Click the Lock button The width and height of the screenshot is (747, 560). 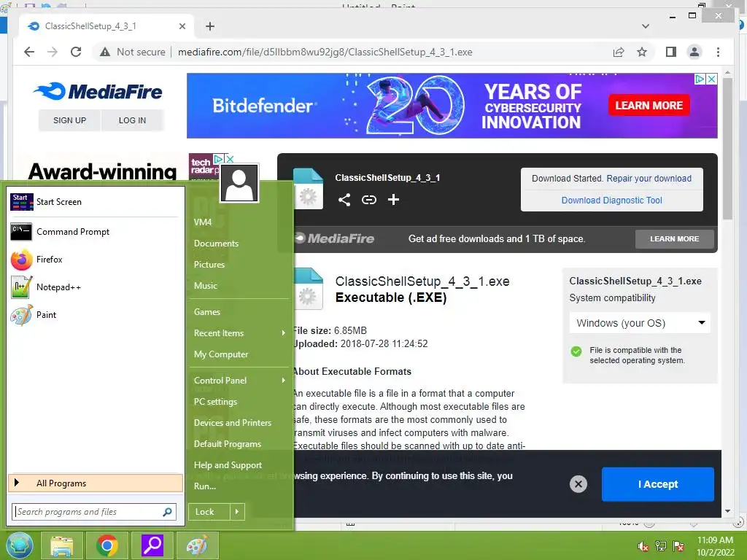tap(209, 512)
